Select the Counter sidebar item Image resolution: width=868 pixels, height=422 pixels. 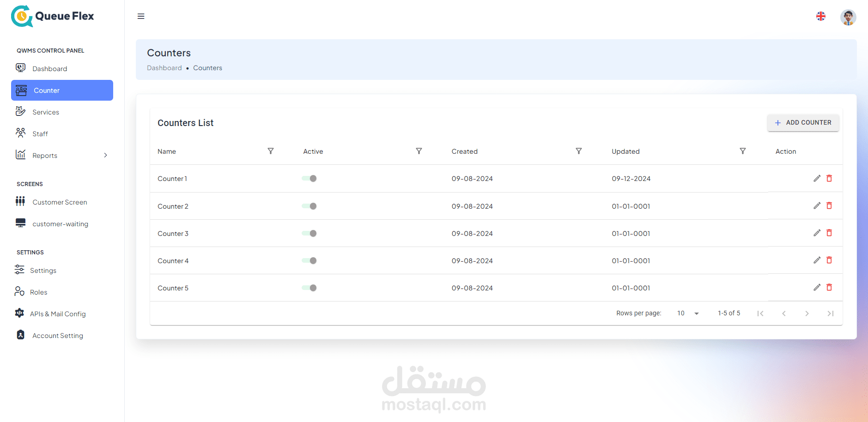(x=62, y=90)
